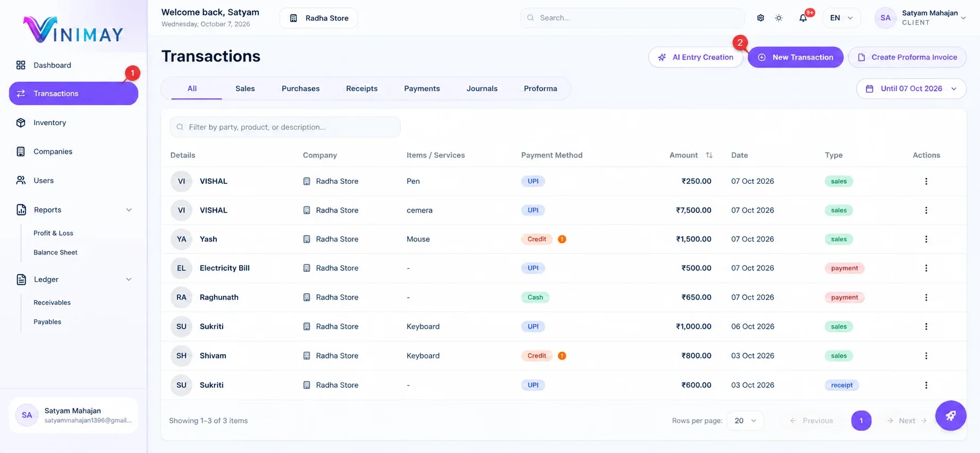Image resolution: width=980 pixels, height=453 pixels.
Task: Switch to the Journals tab
Action: tap(481, 89)
